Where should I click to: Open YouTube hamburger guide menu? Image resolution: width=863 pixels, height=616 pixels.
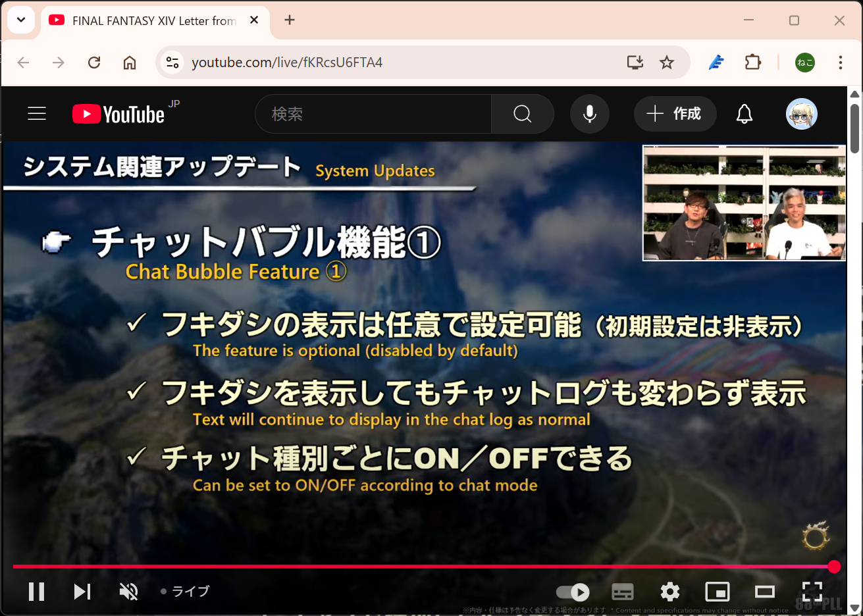pyautogui.click(x=37, y=114)
